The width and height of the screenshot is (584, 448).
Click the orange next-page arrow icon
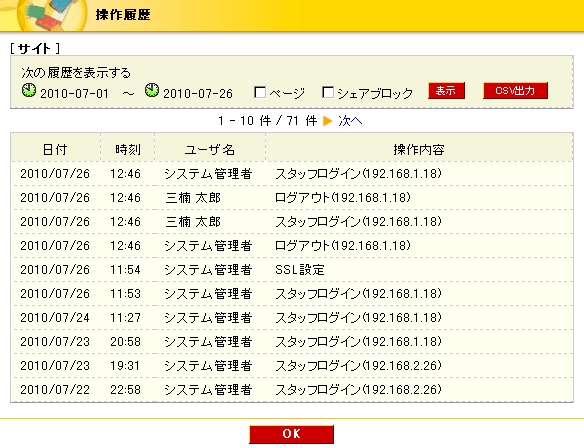tap(327, 121)
